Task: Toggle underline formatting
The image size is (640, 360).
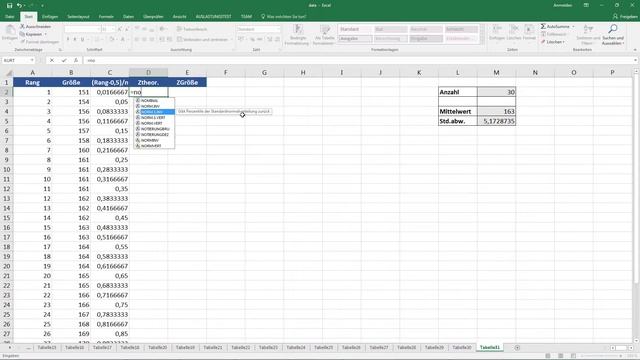Action: tap(82, 40)
